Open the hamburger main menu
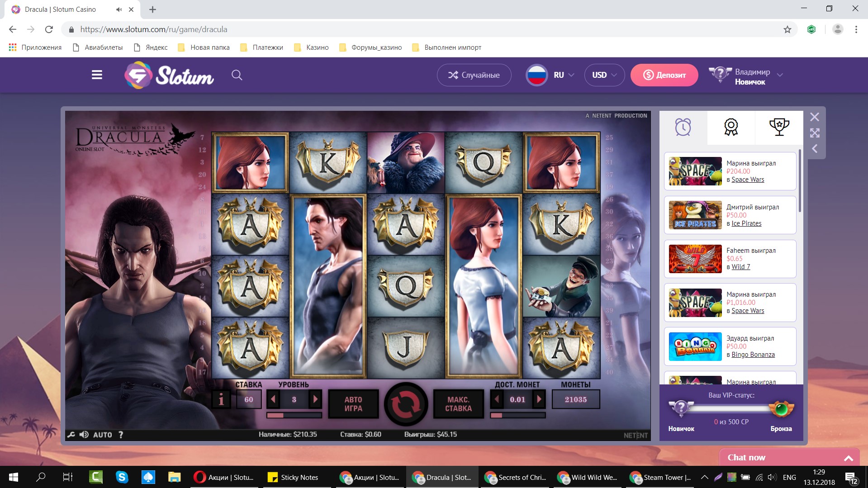Image resolution: width=868 pixels, height=488 pixels. (97, 75)
